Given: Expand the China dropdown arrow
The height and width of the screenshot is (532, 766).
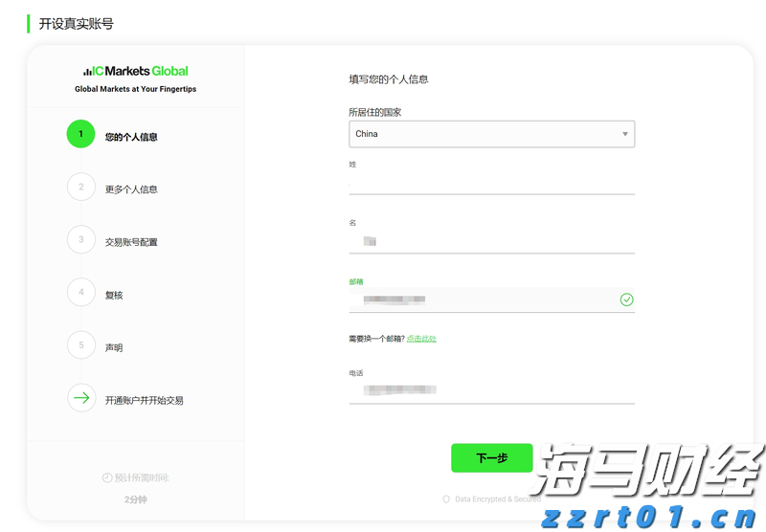Looking at the screenshot, I should [625, 134].
